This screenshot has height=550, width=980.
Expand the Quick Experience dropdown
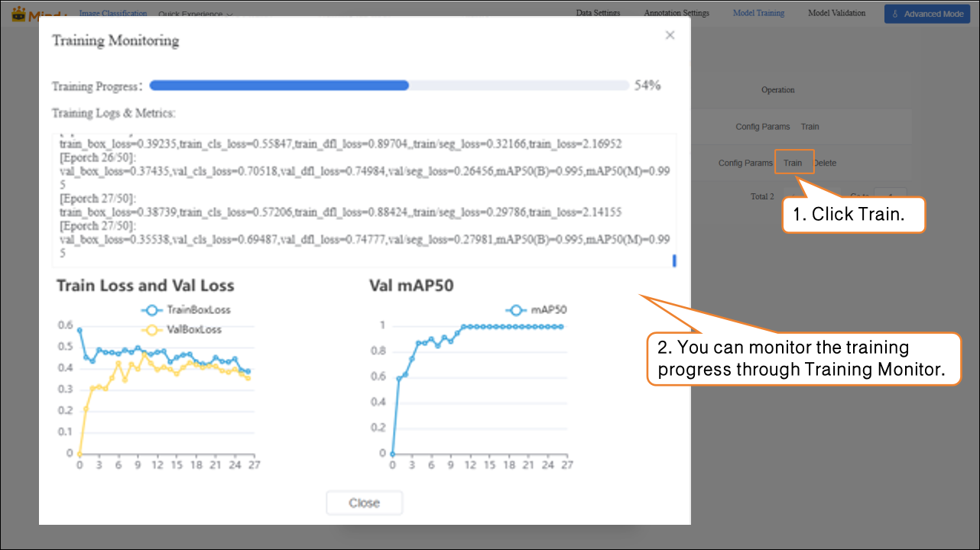tap(195, 14)
